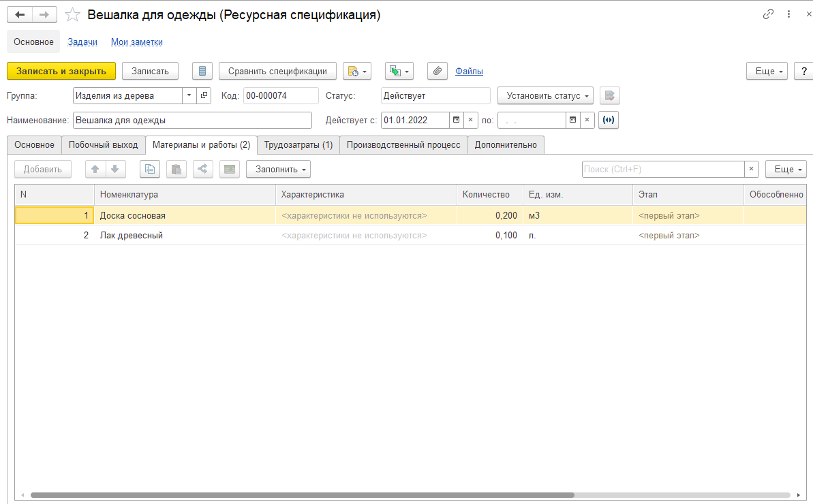Open the help question mark button
This screenshot has width=813, height=504.
(804, 71)
